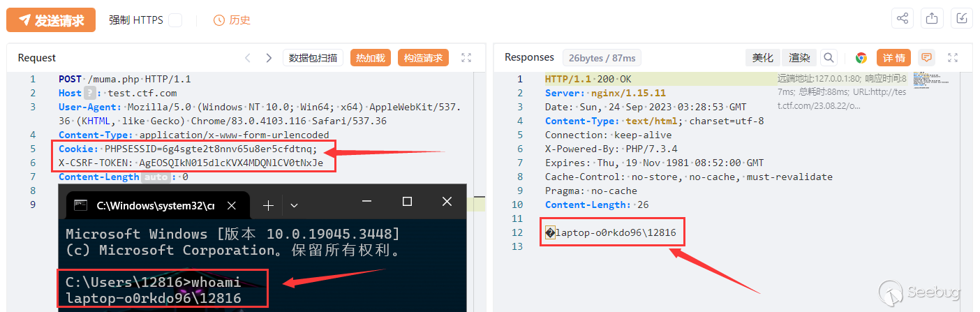Click the remote address info text in Responses

(x=842, y=93)
